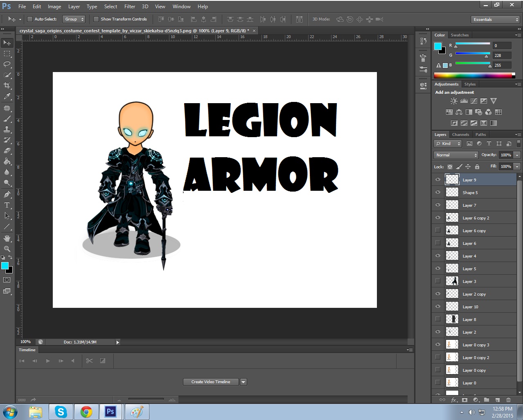Delete layer using the trash icon
Viewport: 523px width, 420px height.
508,400
